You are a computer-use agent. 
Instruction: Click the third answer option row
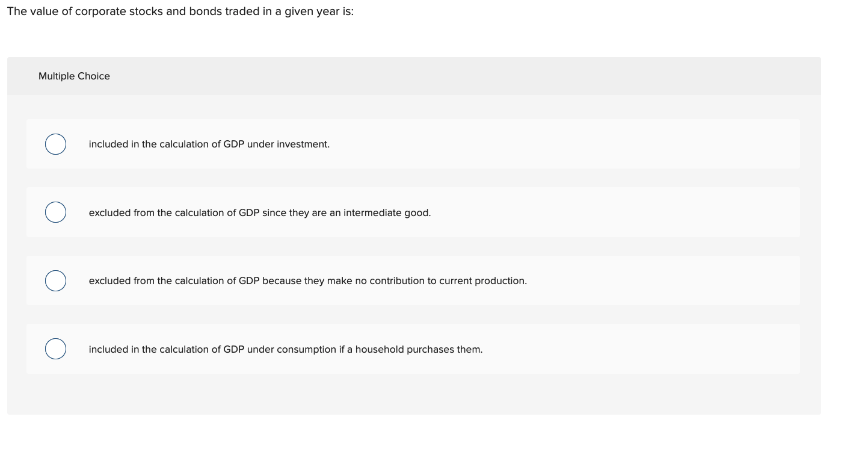coord(413,280)
